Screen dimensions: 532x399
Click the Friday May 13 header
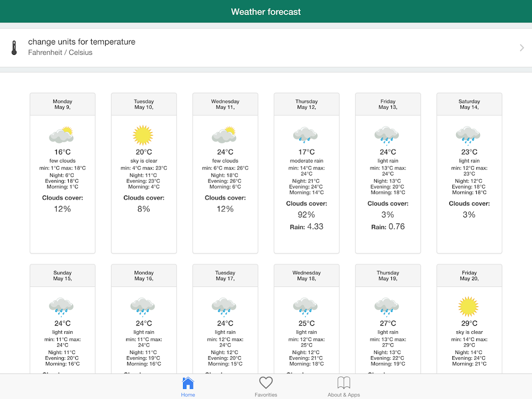pos(388,104)
